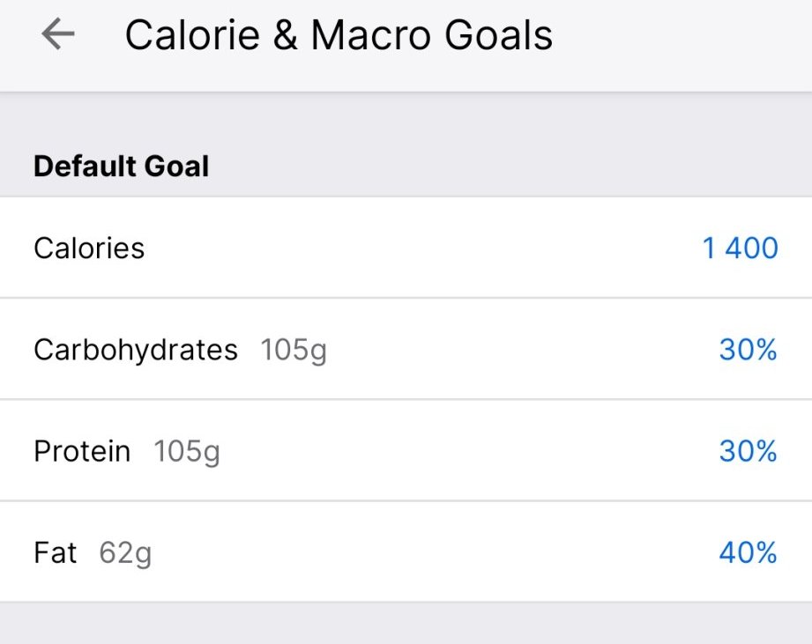Change the Carbohydrates 30% value
This screenshot has height=644, width=812.
748,350
